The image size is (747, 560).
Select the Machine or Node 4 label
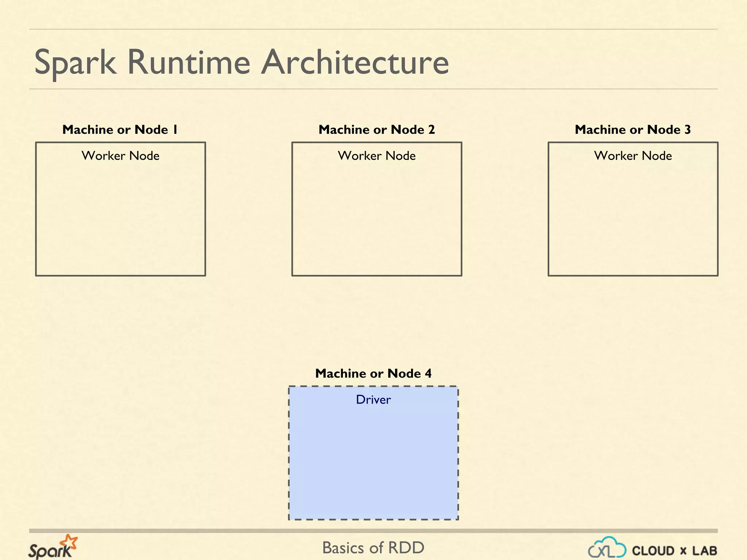373,374
